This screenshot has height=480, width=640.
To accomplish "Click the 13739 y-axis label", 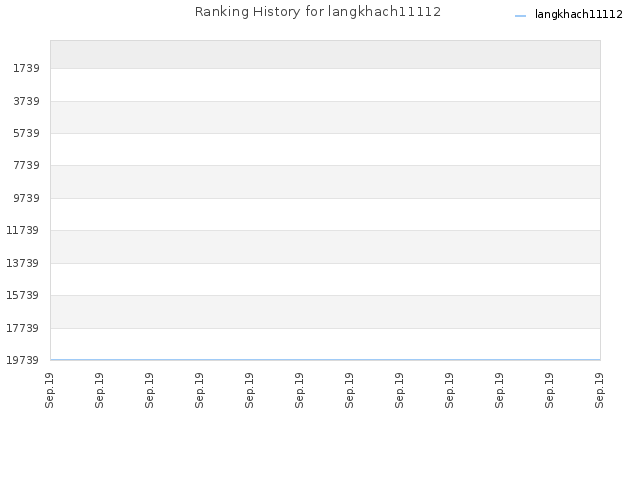I will [23, 263].
